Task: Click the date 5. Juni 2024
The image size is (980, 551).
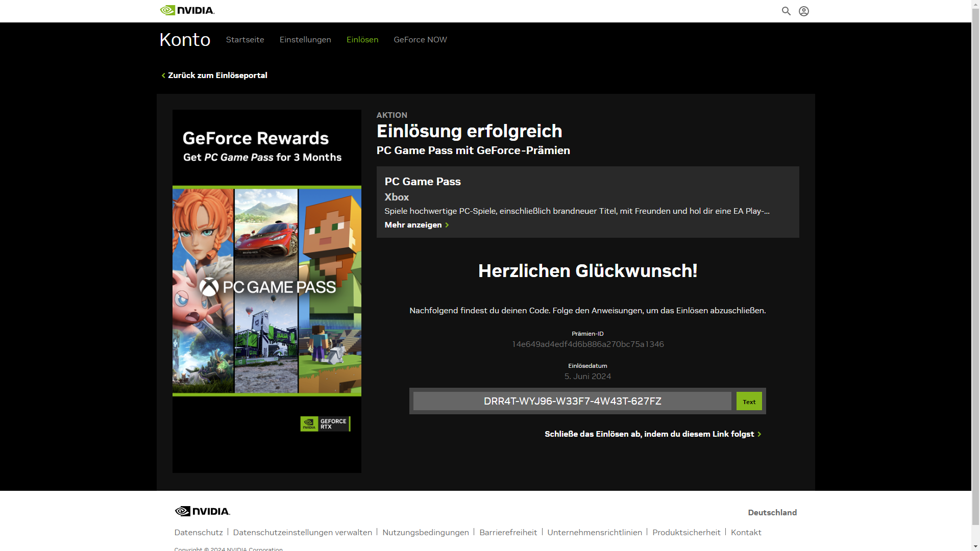Action: (x=588, y=377)
